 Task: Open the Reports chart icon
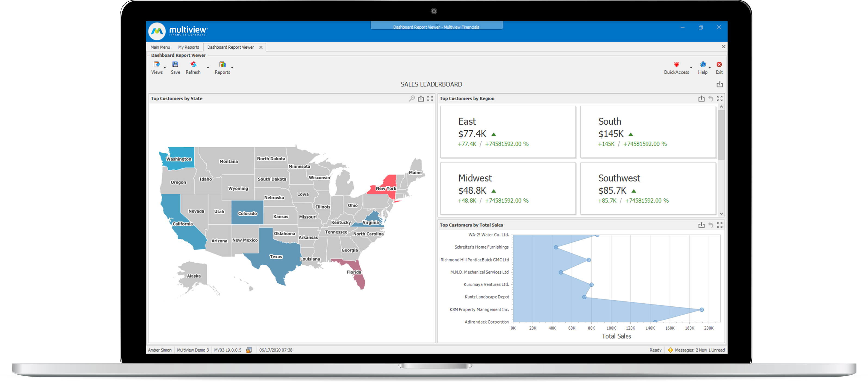pos(222,64)
